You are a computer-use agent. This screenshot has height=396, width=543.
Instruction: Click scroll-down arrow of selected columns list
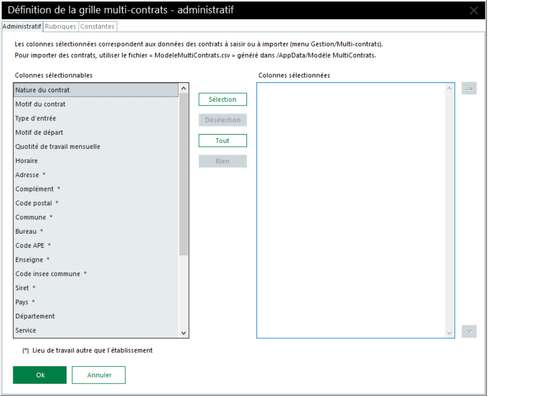tap(449, 333)
